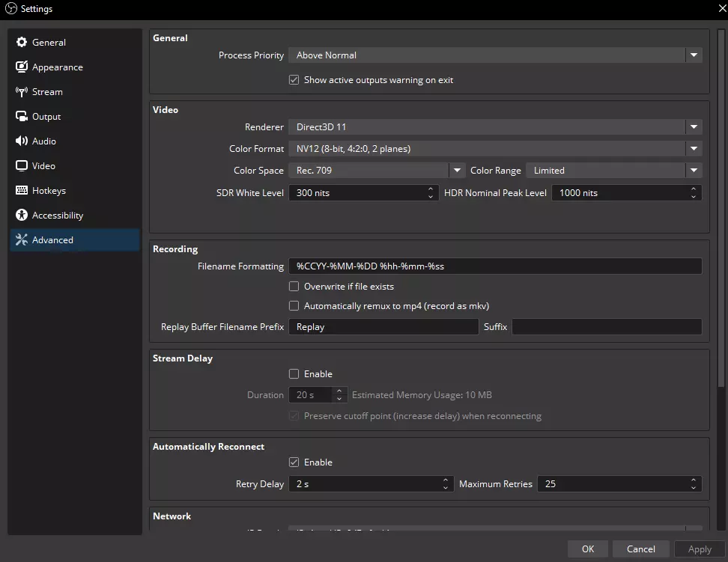Screen dimensions: 728x562
Task: Switch to the Hotkeys settings tab
Action: 49,191
